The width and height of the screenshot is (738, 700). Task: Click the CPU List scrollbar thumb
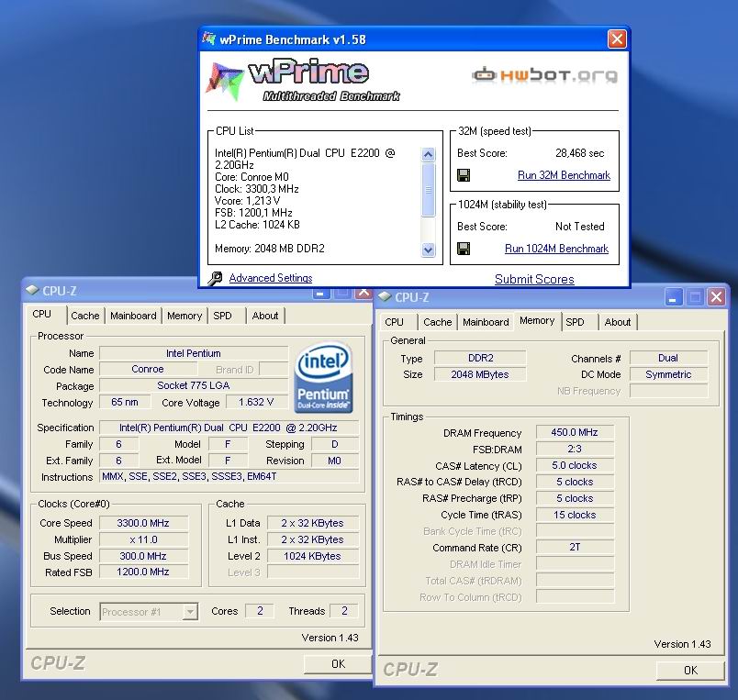pos(429,190)
